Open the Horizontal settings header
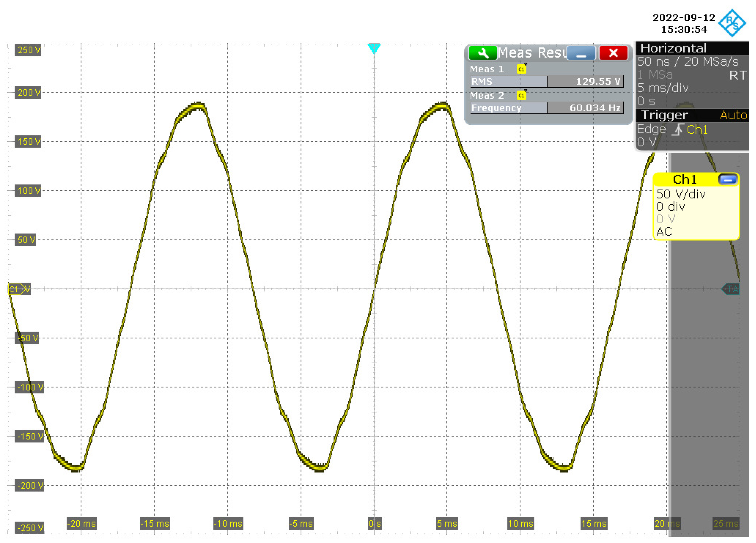This screenshot has width=756, height=543. (673, 49)
